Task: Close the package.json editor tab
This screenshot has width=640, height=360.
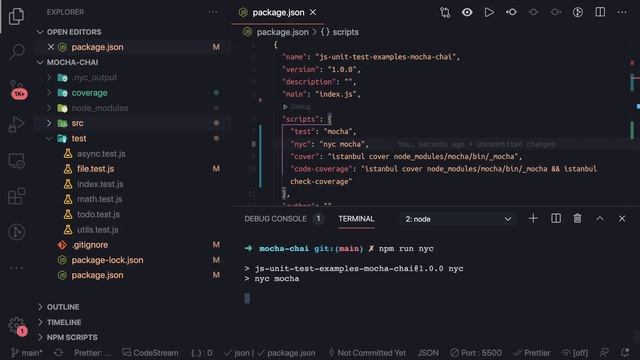Action: [x=313, y=13]
